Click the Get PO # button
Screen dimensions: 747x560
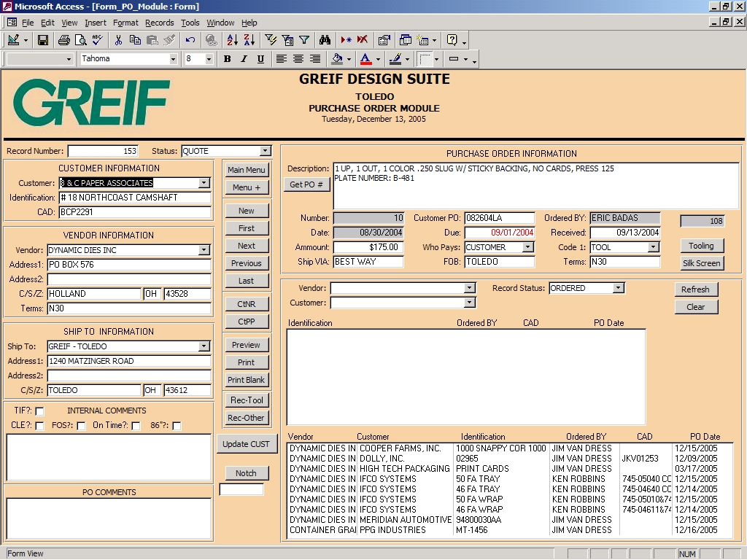point(306,184)
